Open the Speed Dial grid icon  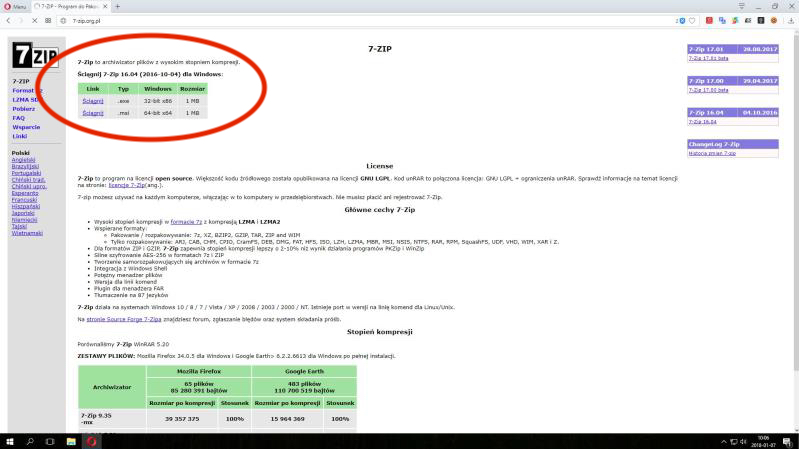point(48,21)
